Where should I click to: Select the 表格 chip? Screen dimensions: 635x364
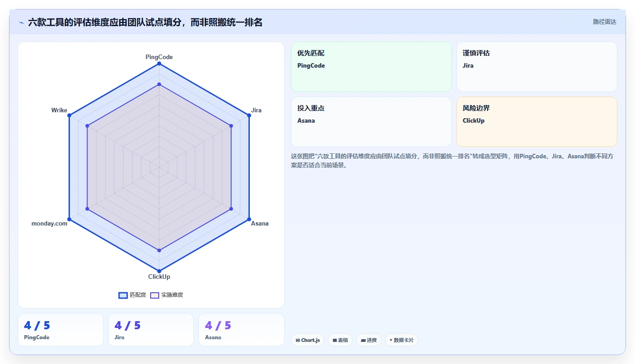(340, 340)
